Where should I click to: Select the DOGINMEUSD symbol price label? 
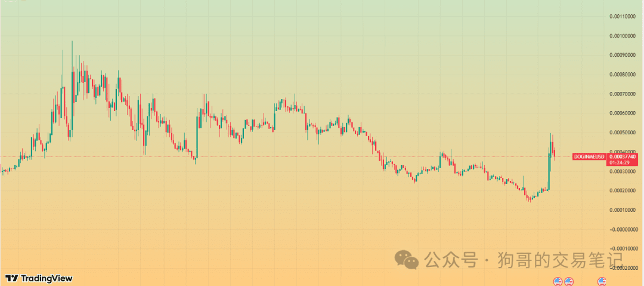click(x=590, y=156)
